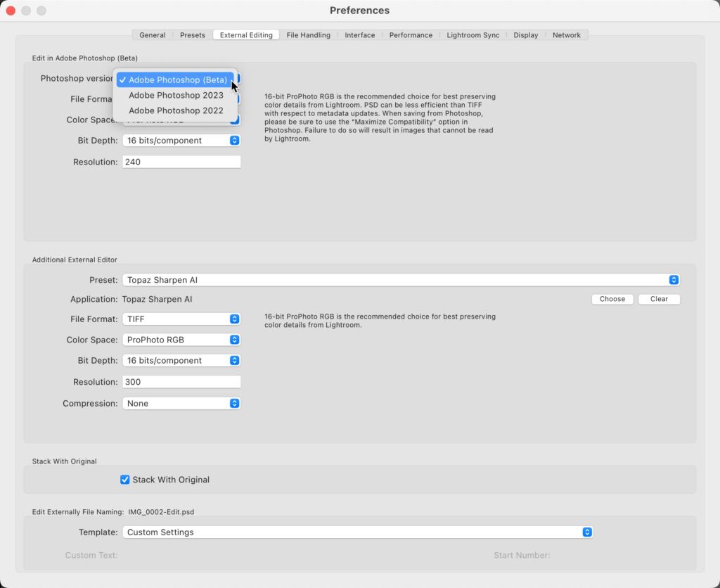
Task: Go to the File Handling tab
Action: pyautogui.click(x=308, y=35)
